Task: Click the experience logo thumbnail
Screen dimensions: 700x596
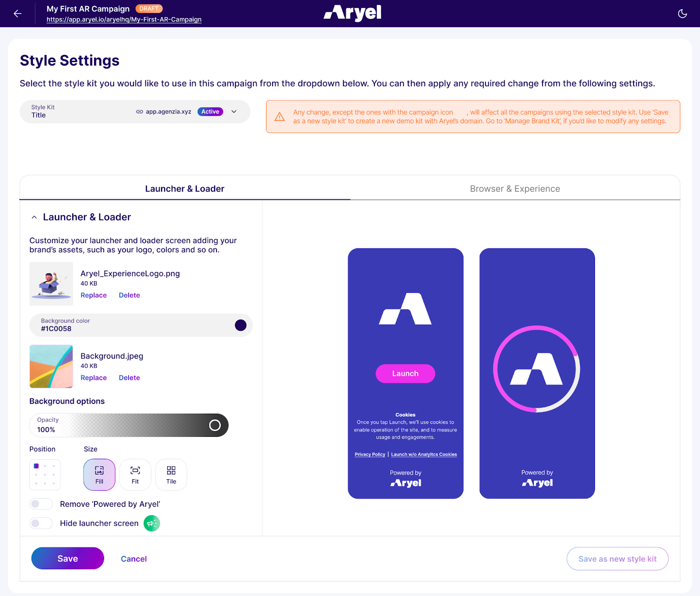Action: pos(51,284)
